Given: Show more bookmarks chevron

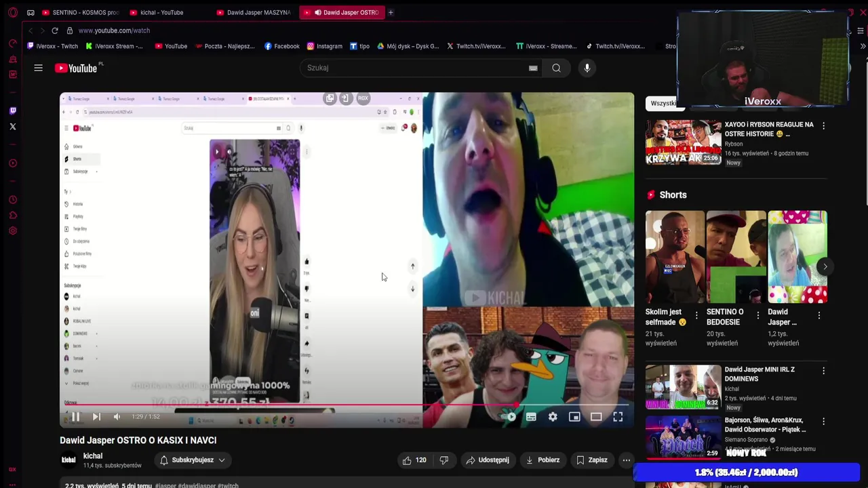Looking at the screenshot, I should click(x=863, y=46).
